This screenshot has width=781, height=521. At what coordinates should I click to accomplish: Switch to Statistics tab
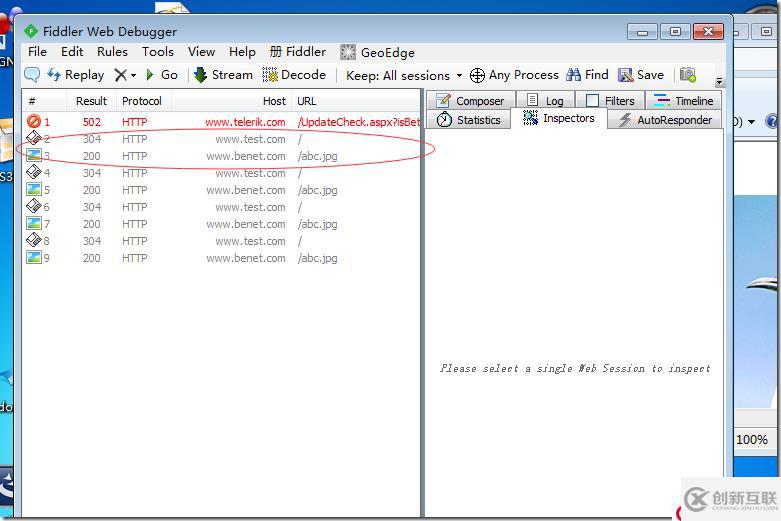[468, 120]
